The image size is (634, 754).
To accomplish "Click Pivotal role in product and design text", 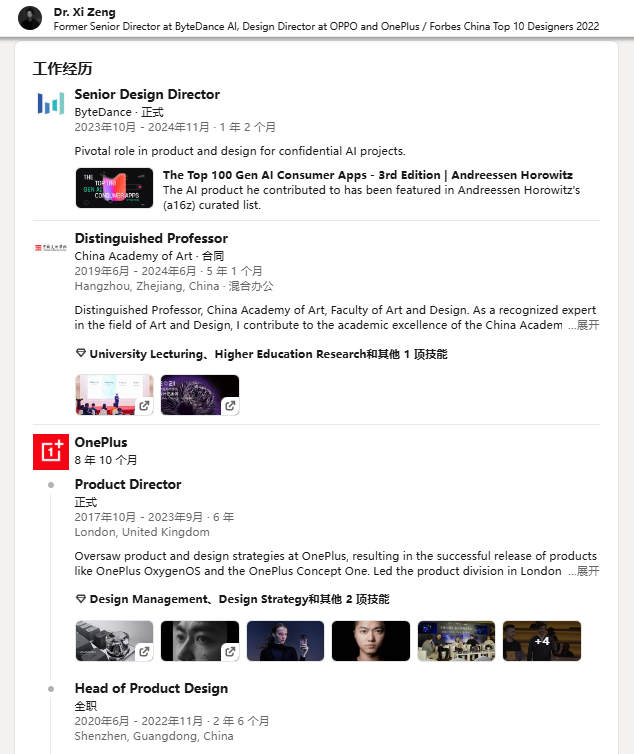I will (240, 151).
